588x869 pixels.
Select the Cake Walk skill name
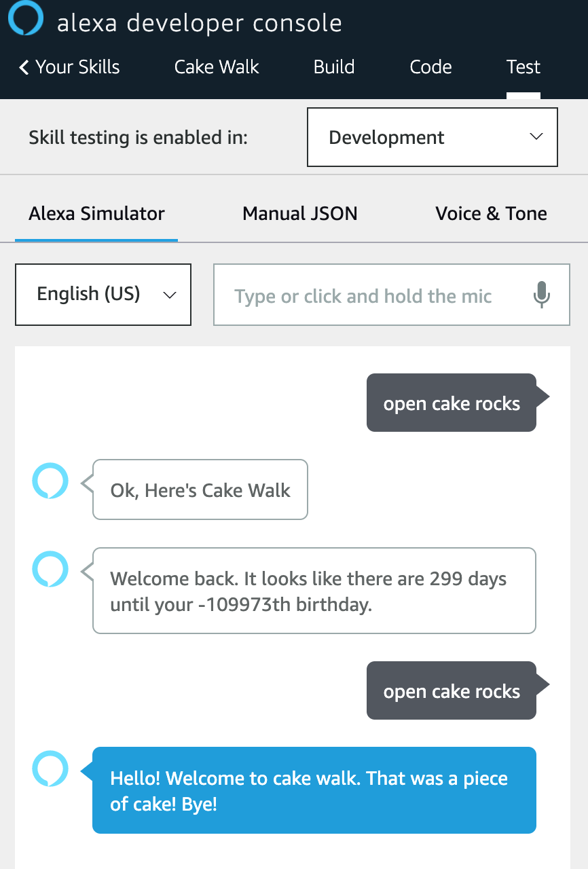216,67
